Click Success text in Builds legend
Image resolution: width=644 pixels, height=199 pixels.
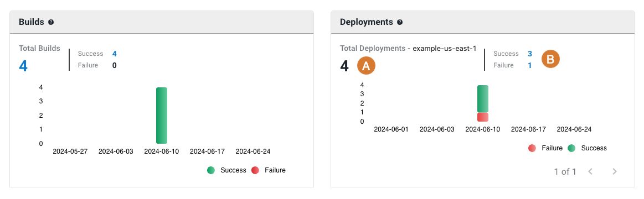tap(233, 170)
